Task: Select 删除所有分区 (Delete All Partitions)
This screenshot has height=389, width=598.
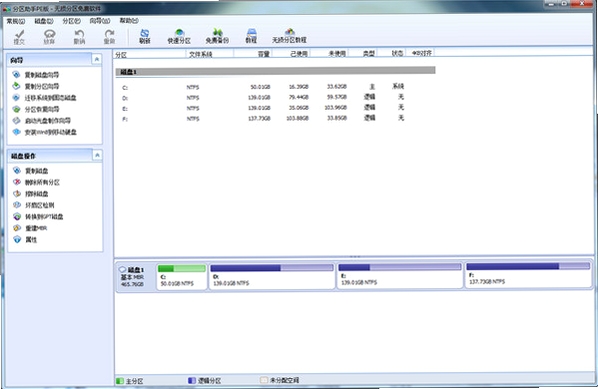Action: [x=42, y=182]
